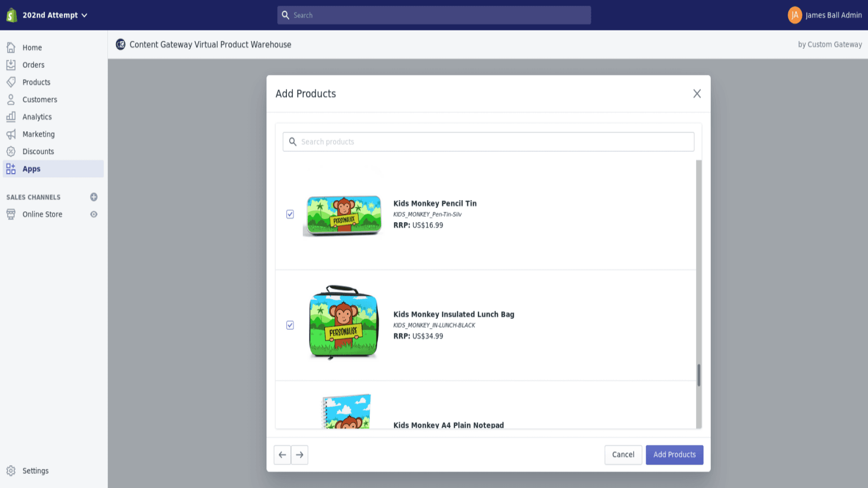Select the Products icon in the sidebar

11,82
